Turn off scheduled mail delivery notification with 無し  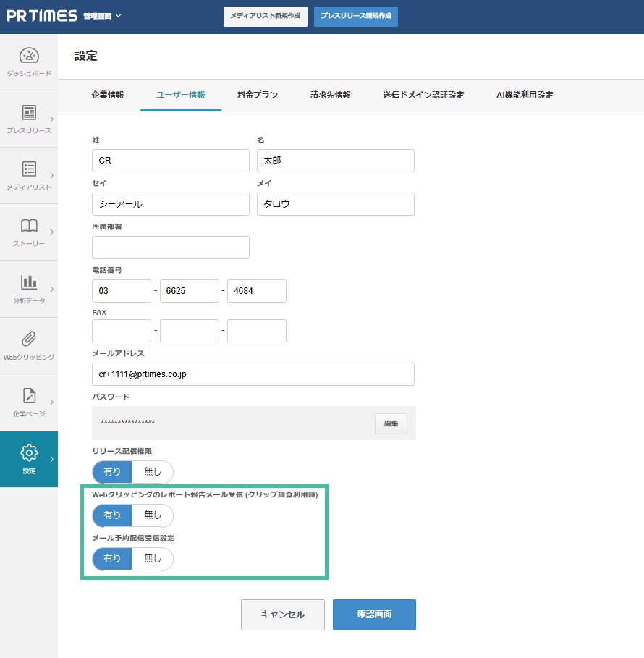[153, 559]
